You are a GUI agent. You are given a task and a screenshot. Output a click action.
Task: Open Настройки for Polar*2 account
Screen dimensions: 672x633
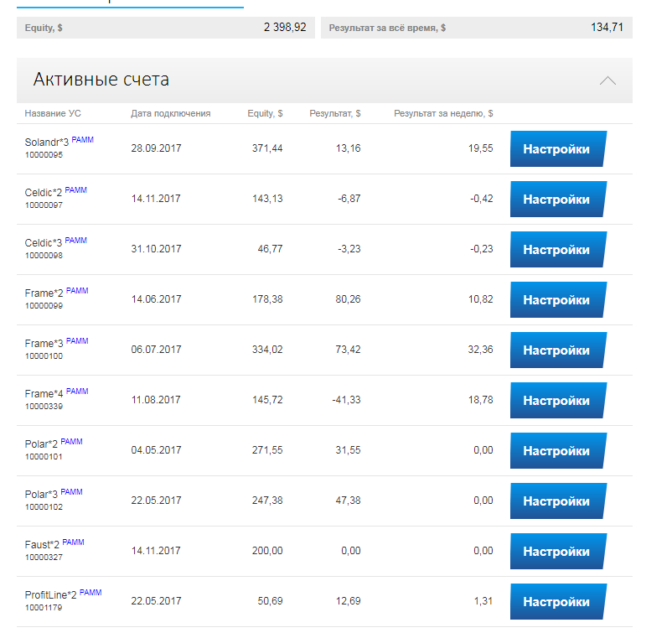click(556, 451)
